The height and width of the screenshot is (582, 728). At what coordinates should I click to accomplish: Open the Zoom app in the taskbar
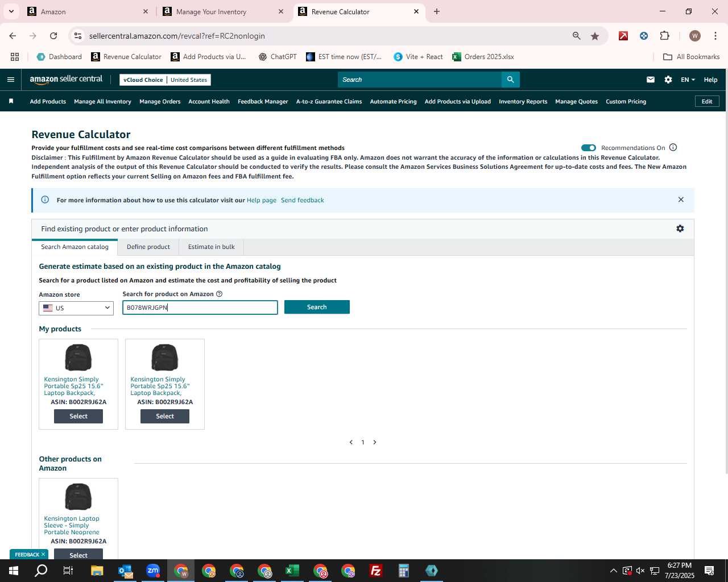pyautogui.click(x=153, y=571)
